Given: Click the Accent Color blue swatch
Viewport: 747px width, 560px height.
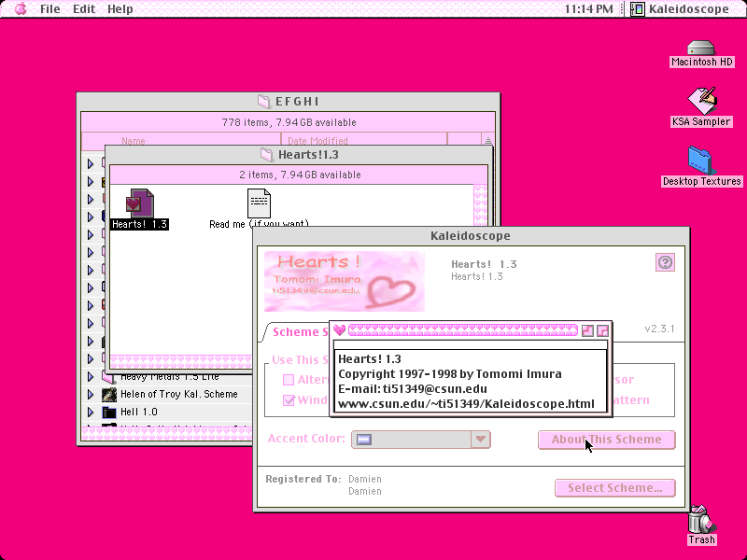Looking at the screenshot, I should 364,439.
